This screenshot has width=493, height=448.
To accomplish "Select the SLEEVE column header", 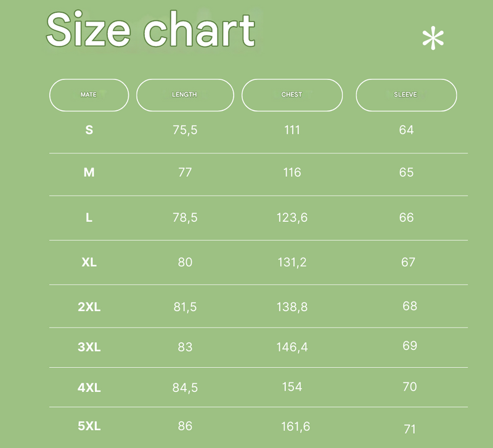I will [x=406, y=95].
